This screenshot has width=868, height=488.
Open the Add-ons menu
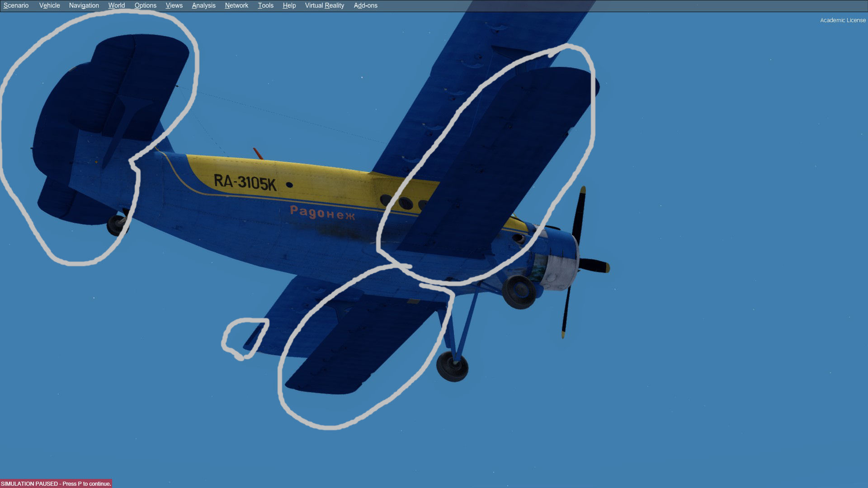(x=365, y=5)
